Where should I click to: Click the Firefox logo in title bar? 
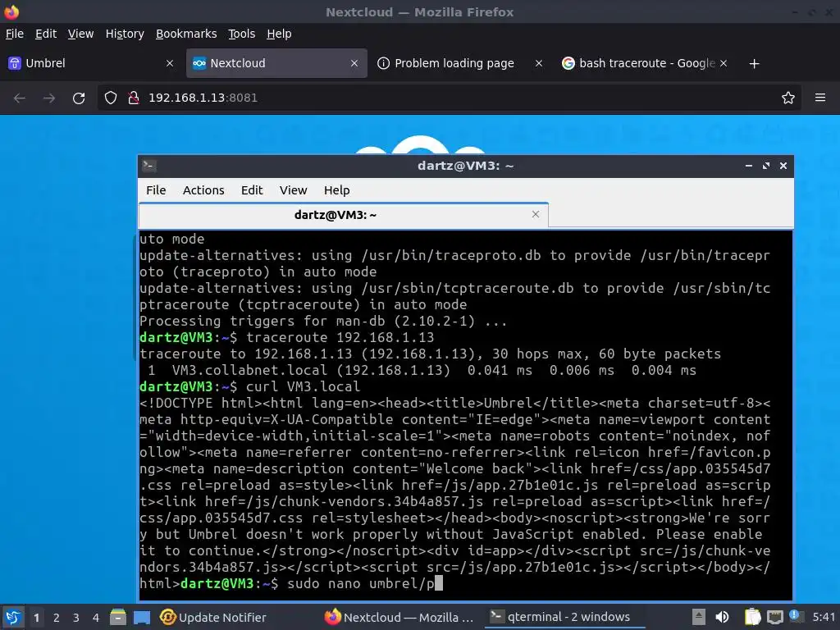(11, 11)
